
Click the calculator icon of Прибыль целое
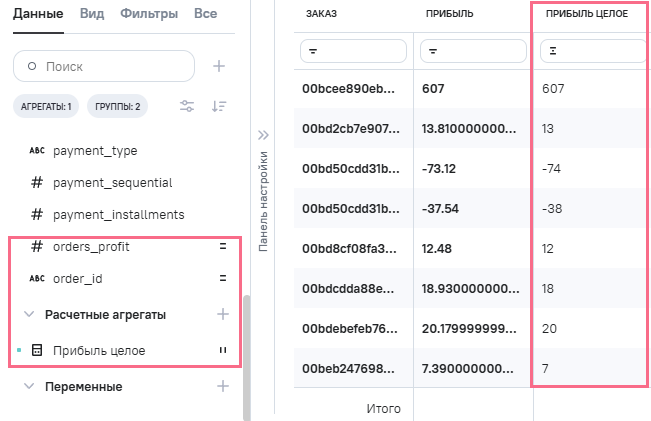tap(37, 351)
